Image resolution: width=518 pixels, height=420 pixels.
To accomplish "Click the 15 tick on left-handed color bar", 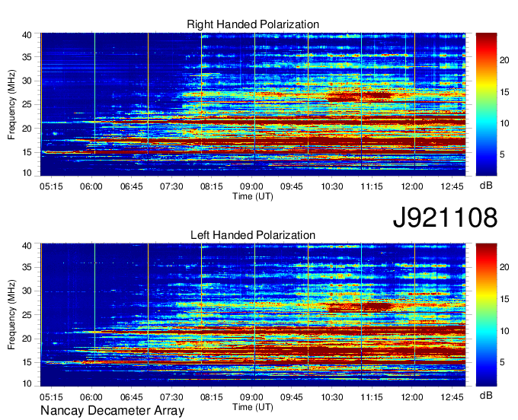I will 504,299.
